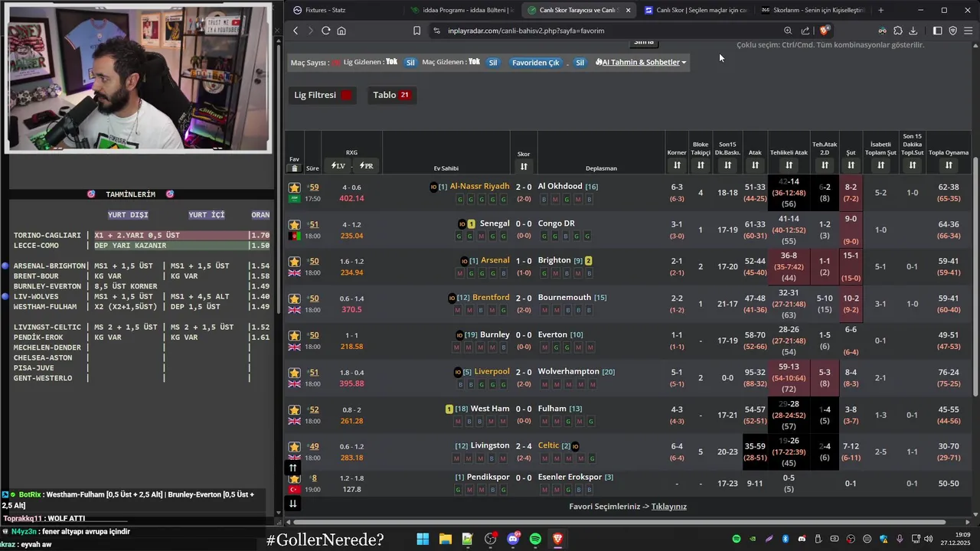
Task: Open the browser home page
Action: point(341,31)
